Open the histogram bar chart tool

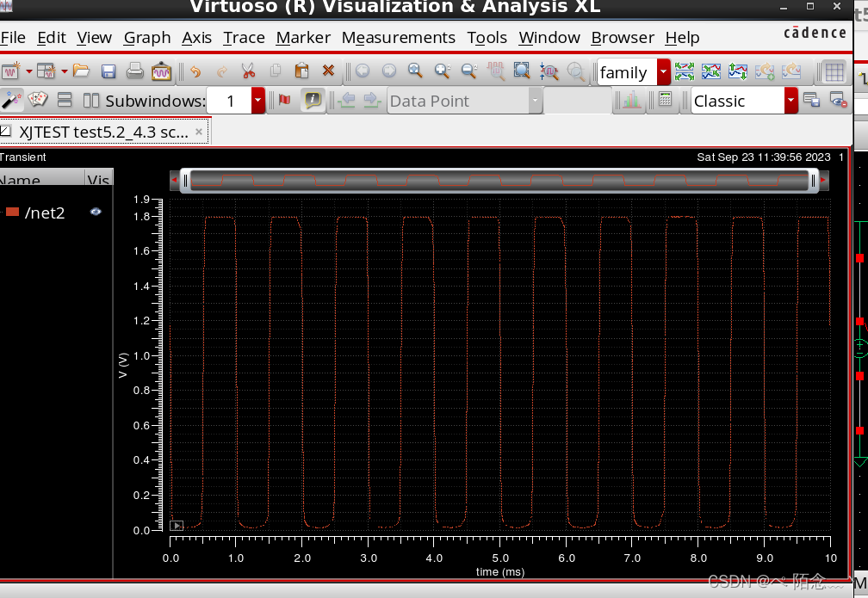631,100
